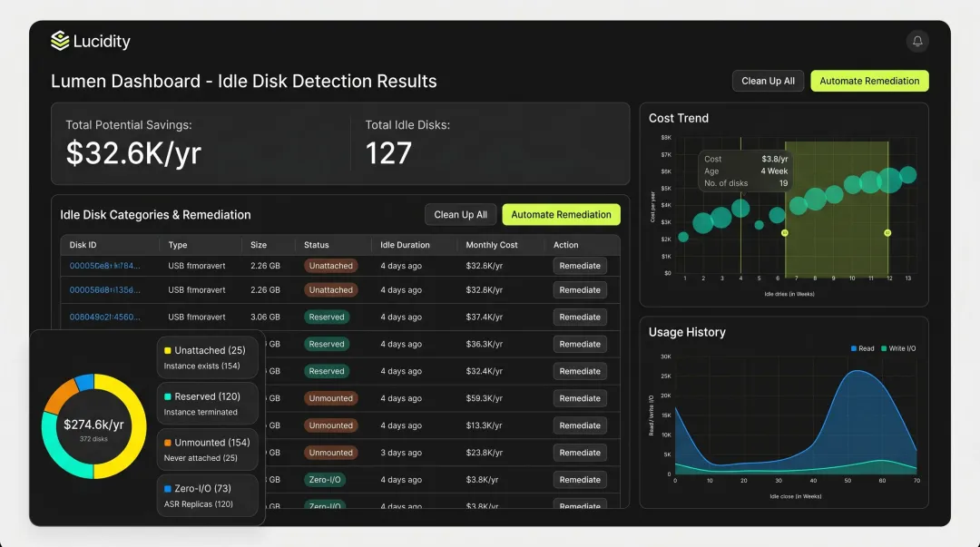Select the Zero-I/O (73) legend card
980x547 pixels.
coord(208,495)
